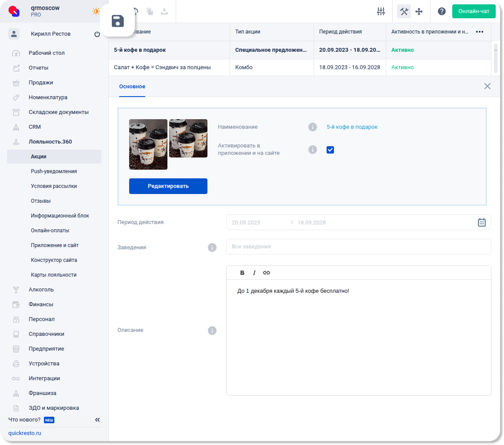Click the Заведения input field
This screenshot has width=504, height=445.
click(x=358, y=247)
